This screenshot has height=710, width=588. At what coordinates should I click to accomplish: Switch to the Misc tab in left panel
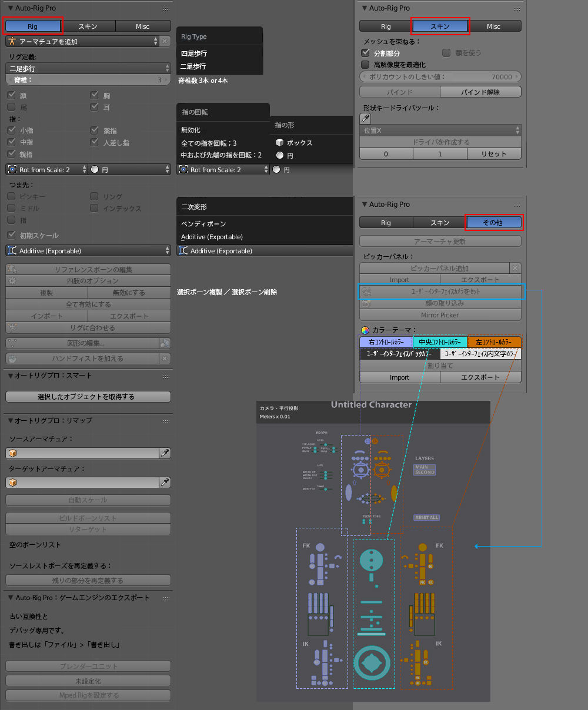point(142,26)
